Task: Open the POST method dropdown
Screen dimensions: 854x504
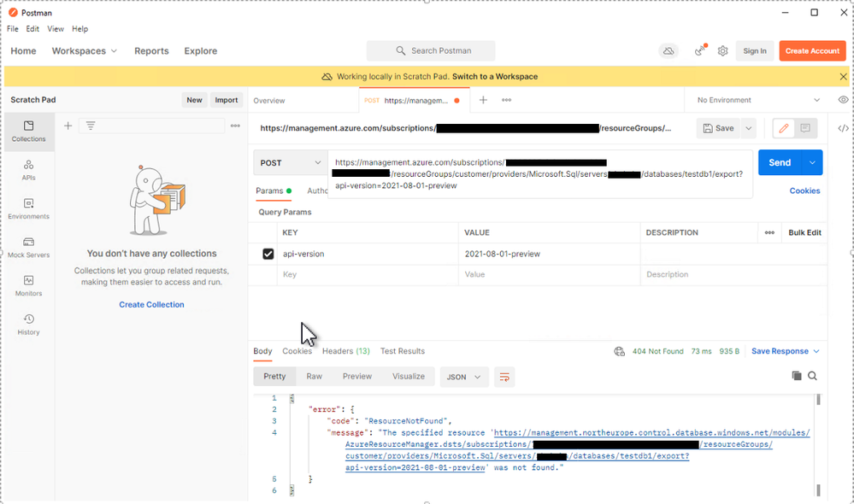Action: click(x=291, y=163)
